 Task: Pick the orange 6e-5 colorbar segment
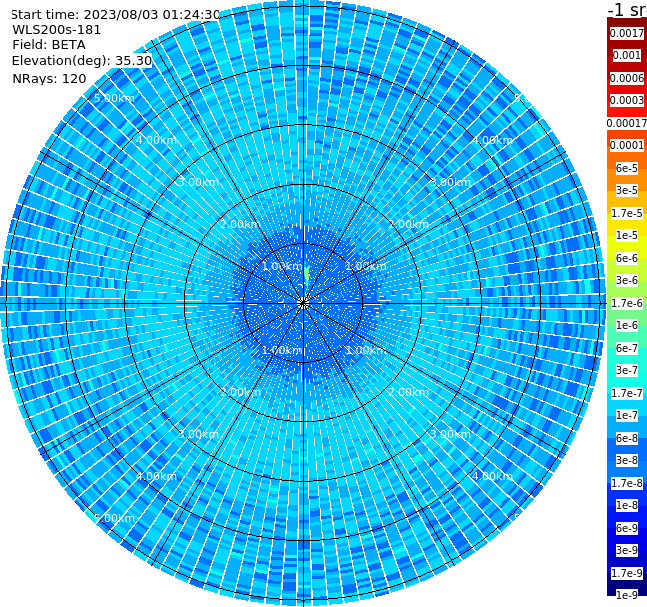click(x=627, y=168)
